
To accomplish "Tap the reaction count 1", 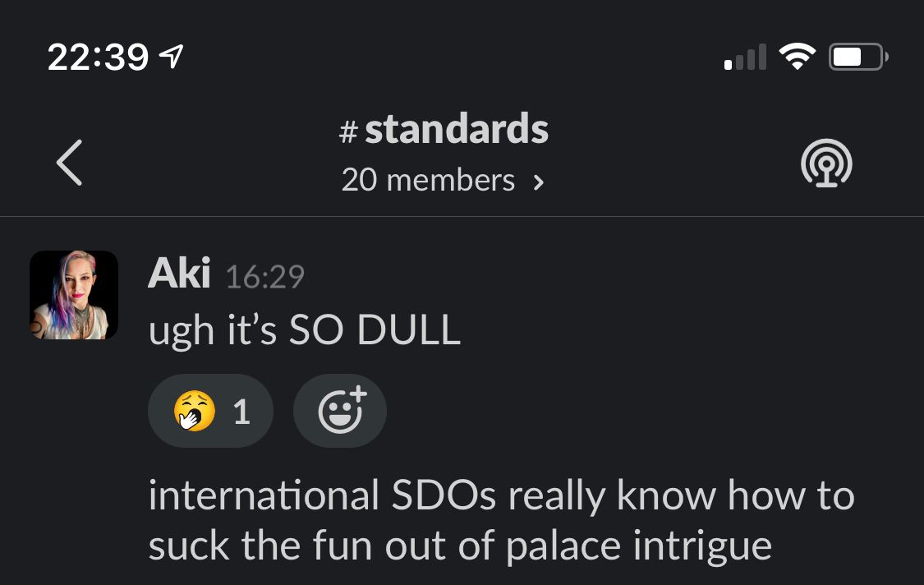I will click(x=241, y=412).
